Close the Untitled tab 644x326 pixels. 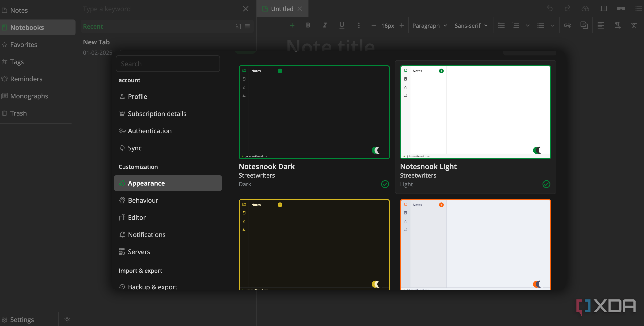click(300, 9)
